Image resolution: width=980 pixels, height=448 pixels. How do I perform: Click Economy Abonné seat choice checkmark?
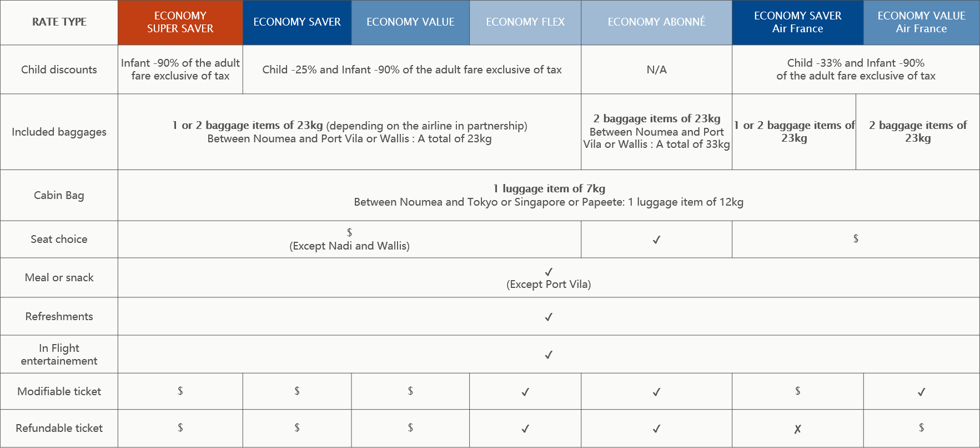pyautogui.click(x=656, y=240)
